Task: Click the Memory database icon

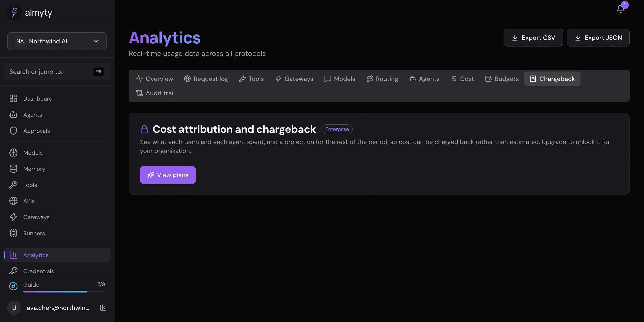Action: 13,169
